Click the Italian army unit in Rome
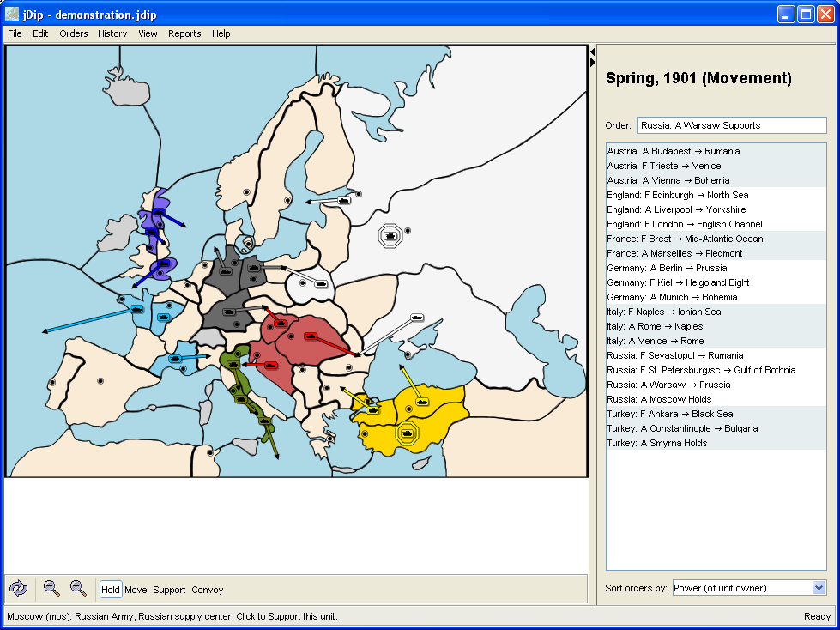 pyautogui.click(x=240, y=398)
